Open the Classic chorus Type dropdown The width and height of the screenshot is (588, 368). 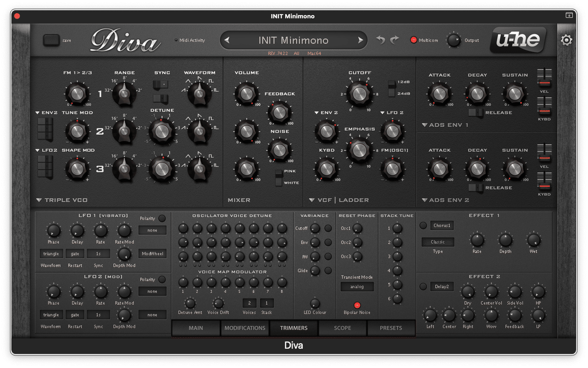(x=438, y=242)
